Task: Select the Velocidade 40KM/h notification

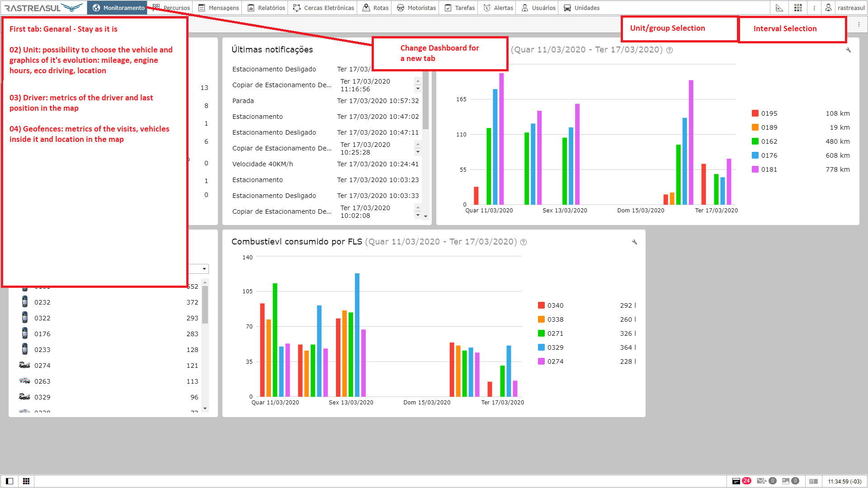Action: [x=263, y=164]
